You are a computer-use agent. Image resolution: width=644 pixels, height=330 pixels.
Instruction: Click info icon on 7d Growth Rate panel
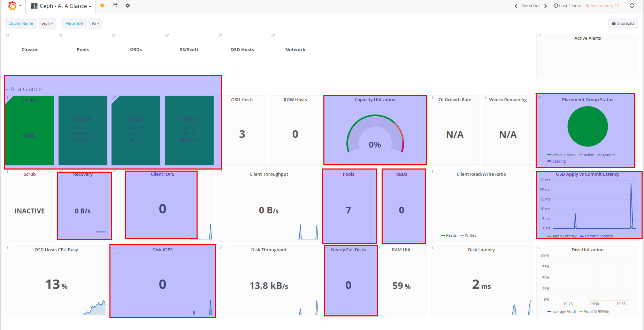pyautogui.click(x=432, y=98)
